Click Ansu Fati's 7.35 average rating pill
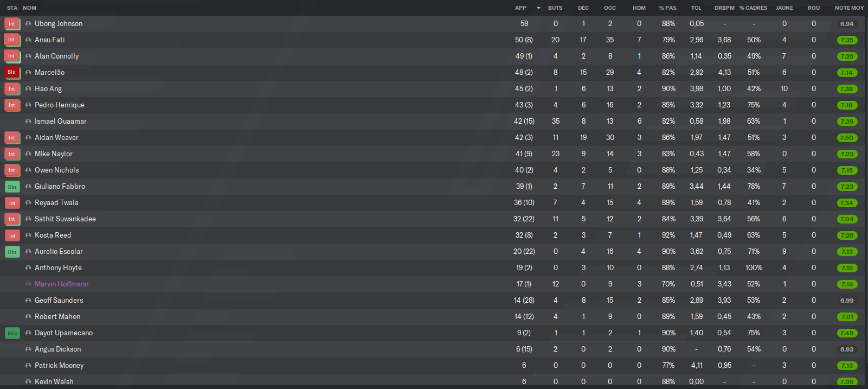Image resolution: width=868 pixels, height=389 pixels. [847, 40]
